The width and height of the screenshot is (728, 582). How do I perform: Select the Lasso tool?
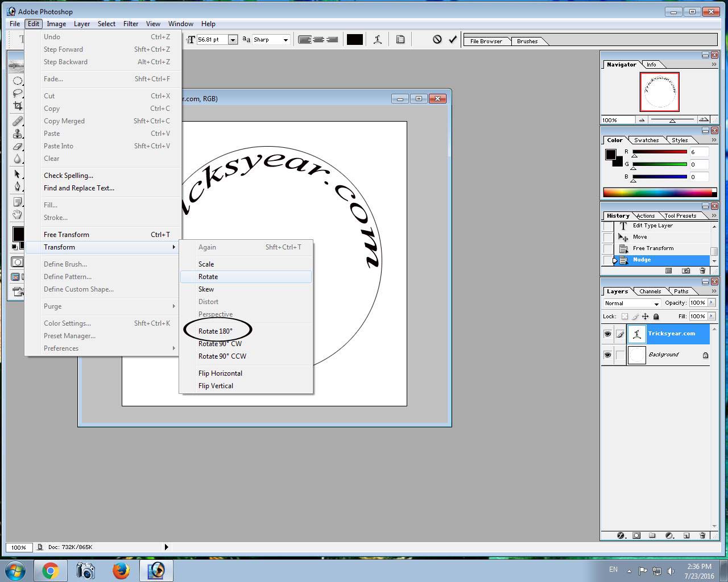click(17, 93)
